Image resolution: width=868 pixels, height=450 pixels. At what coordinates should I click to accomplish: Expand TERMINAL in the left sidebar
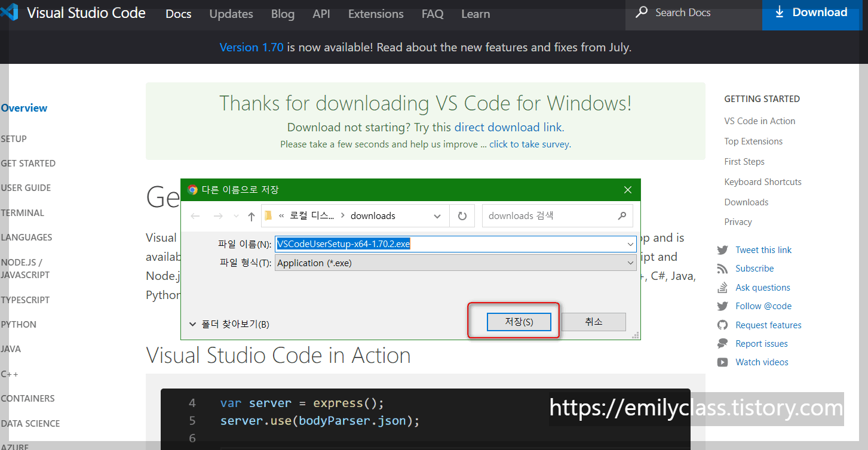(23, 213)
